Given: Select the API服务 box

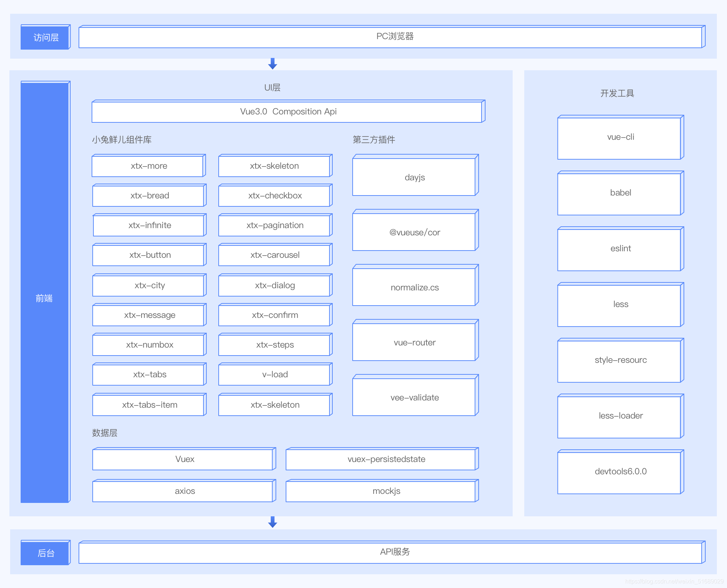Looking at the screenshot, I should point(392,552).
